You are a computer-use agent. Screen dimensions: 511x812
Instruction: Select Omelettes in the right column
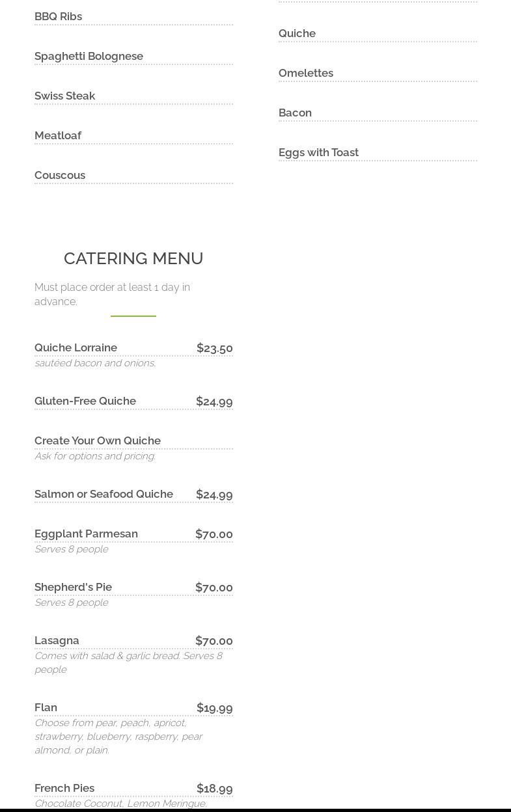coord(306,73)
